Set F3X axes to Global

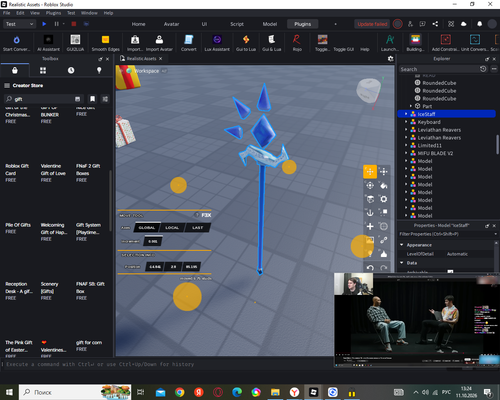[x=147, y=228]
